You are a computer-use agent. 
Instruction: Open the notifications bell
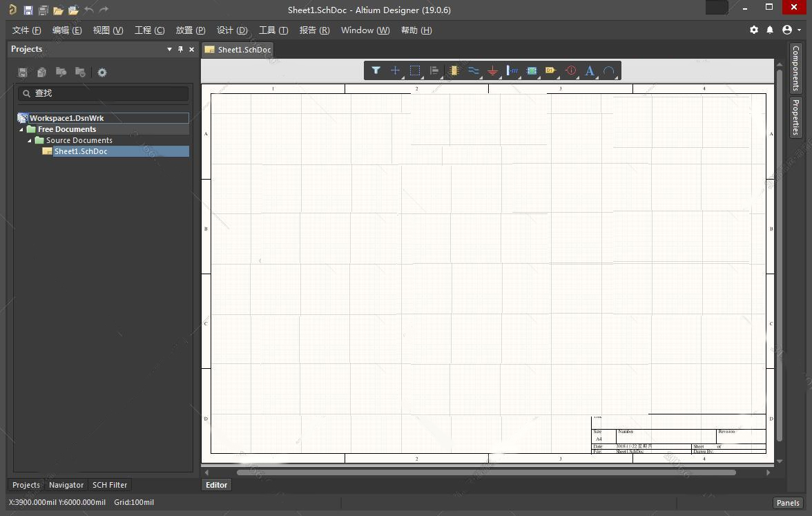(x=770, y=30)
